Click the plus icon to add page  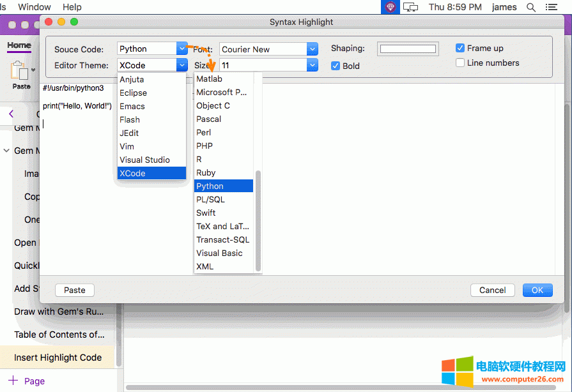point(13,381)
